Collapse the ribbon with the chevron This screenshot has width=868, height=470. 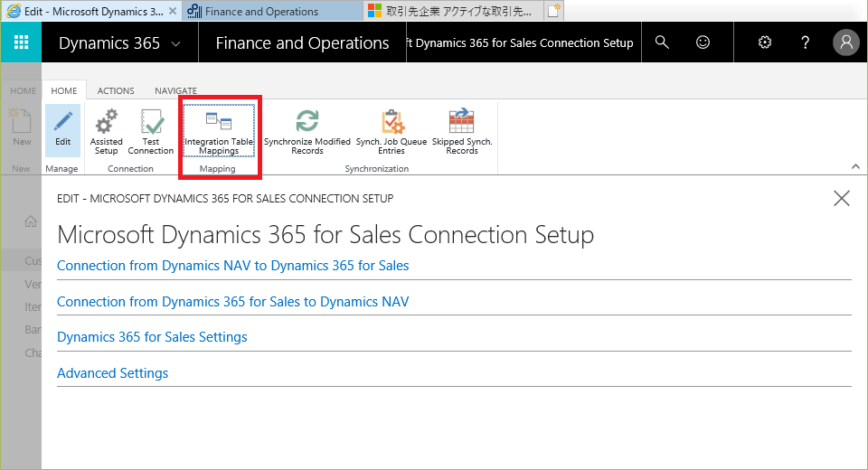point(855,166)
